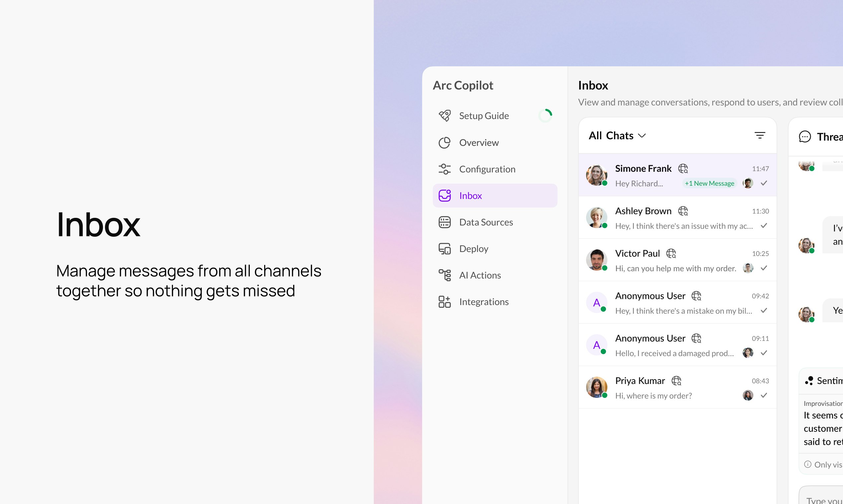Image resolution: width=843 pixels, height=504 pixels.
Task: Click the Deploy devices icon
Action: (444, 249)
